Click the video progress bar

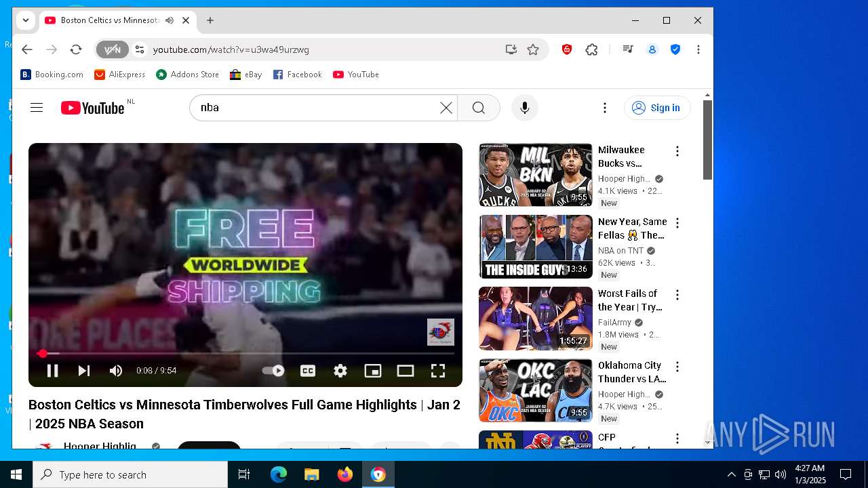tap(245, 353)
